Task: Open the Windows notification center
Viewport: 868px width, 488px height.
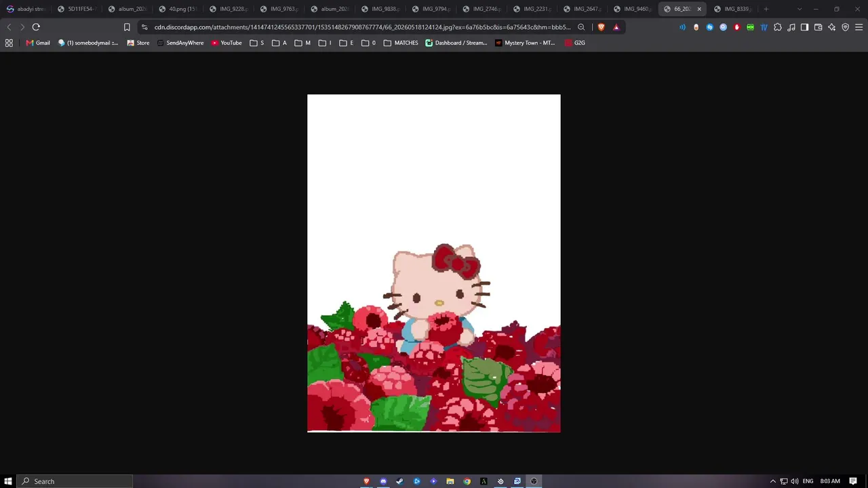Action: 853,481
